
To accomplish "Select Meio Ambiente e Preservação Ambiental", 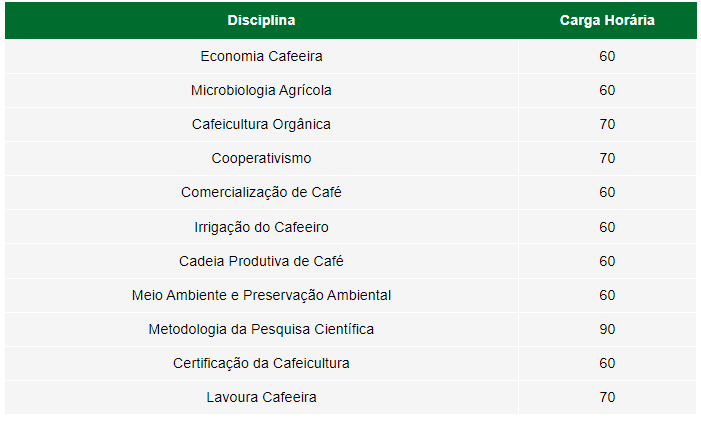I will (x=261, y=295).
